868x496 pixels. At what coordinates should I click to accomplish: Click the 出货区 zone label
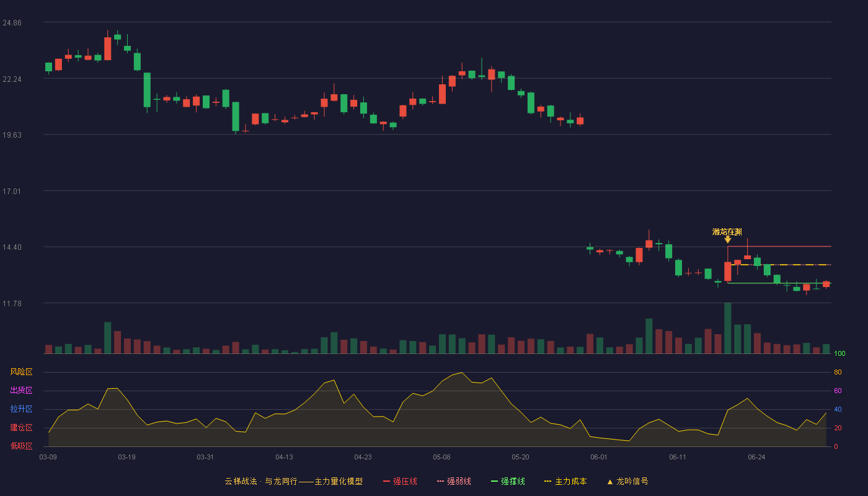point(21,391)
